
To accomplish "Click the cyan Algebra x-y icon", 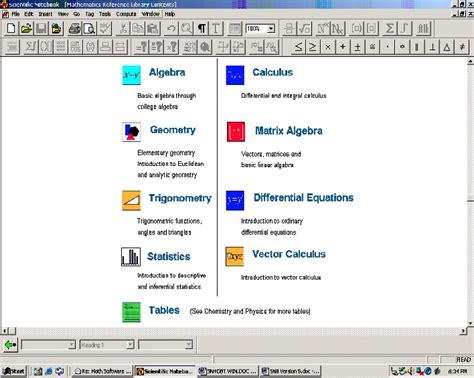I will pyautogui.click(x=131, y=75).
